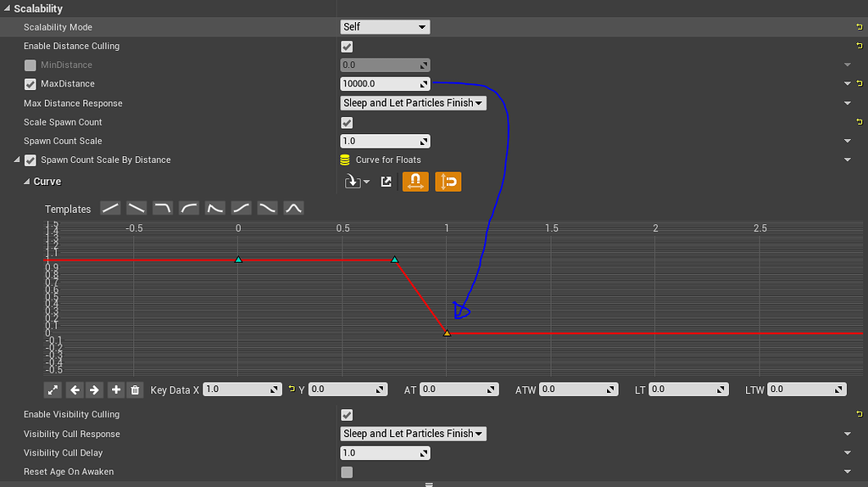The width and height of the screenshot is (868, 487).
Task: Open curve in external editor icon
Action: [387, 182]
